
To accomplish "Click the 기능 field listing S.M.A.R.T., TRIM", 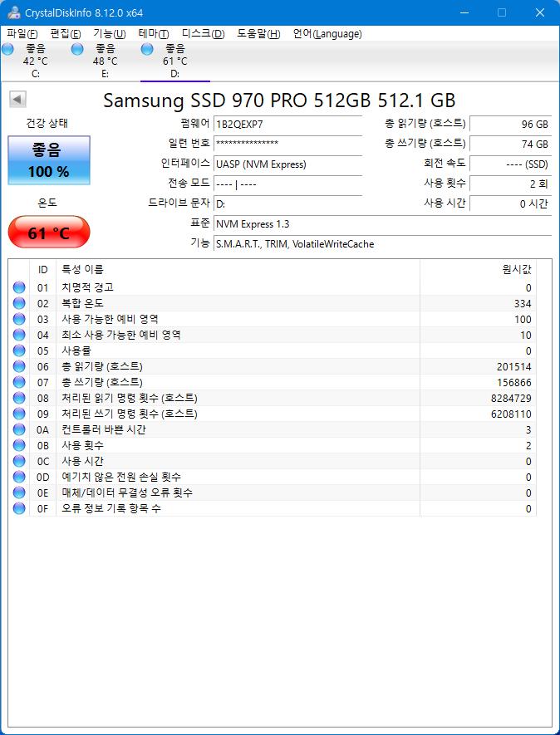I will [x=383, y=243].
